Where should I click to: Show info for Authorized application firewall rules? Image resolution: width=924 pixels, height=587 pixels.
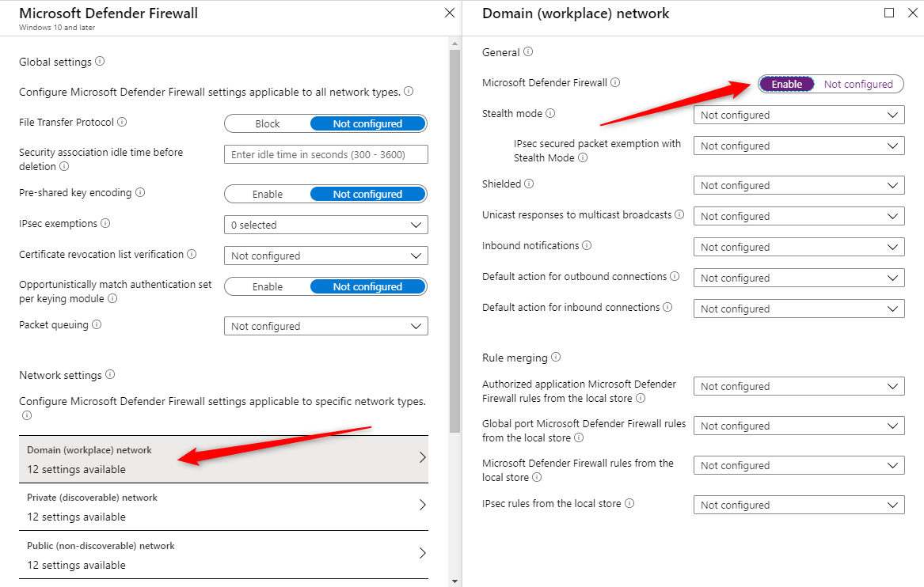(641, 398)
